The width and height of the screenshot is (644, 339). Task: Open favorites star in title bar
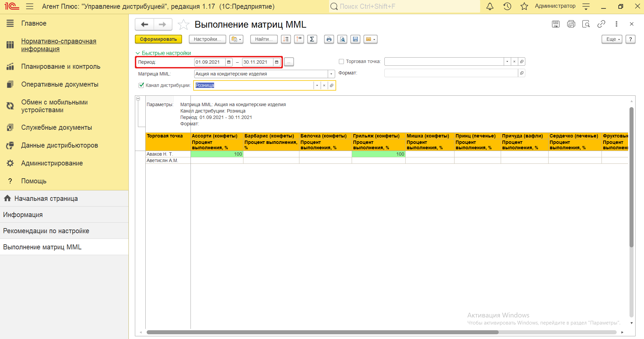click(x=524, y=6)
